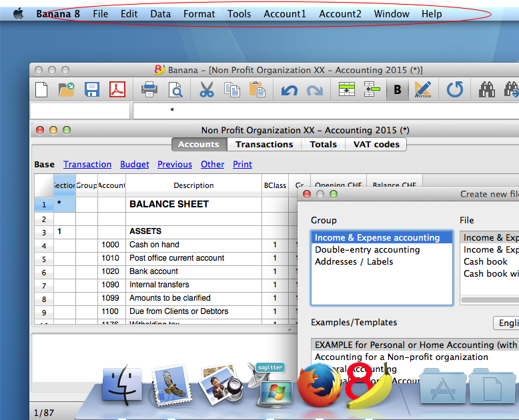The width and height of the screenshot is (519, 420).
Task: Click the New file icon in toolbar
Action: (x=41, y=89)
